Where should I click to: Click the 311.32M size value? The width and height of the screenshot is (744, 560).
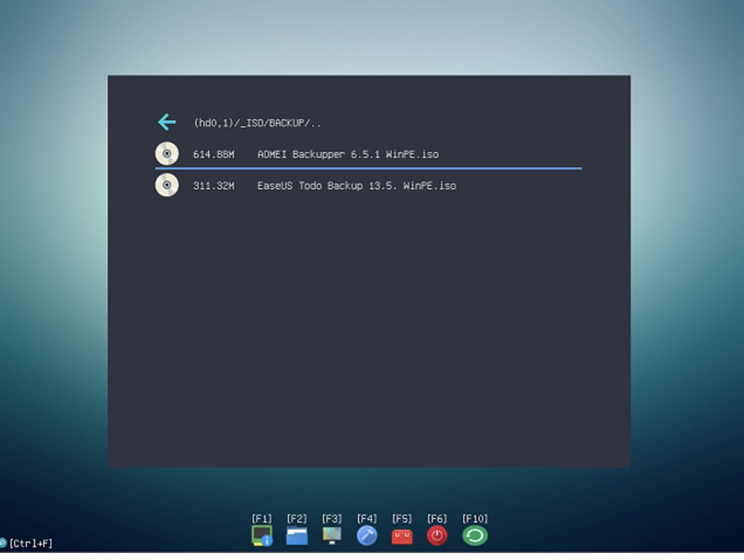(x=213, y=186)
